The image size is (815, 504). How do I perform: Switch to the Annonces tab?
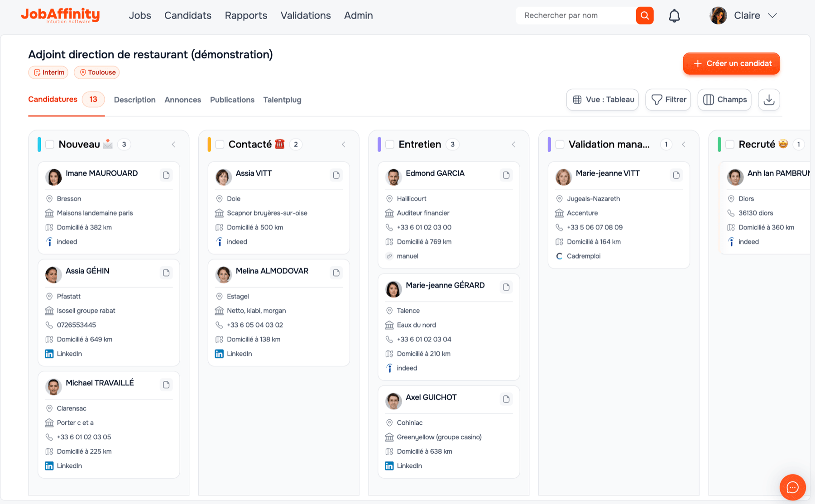[x=182, y=100]
